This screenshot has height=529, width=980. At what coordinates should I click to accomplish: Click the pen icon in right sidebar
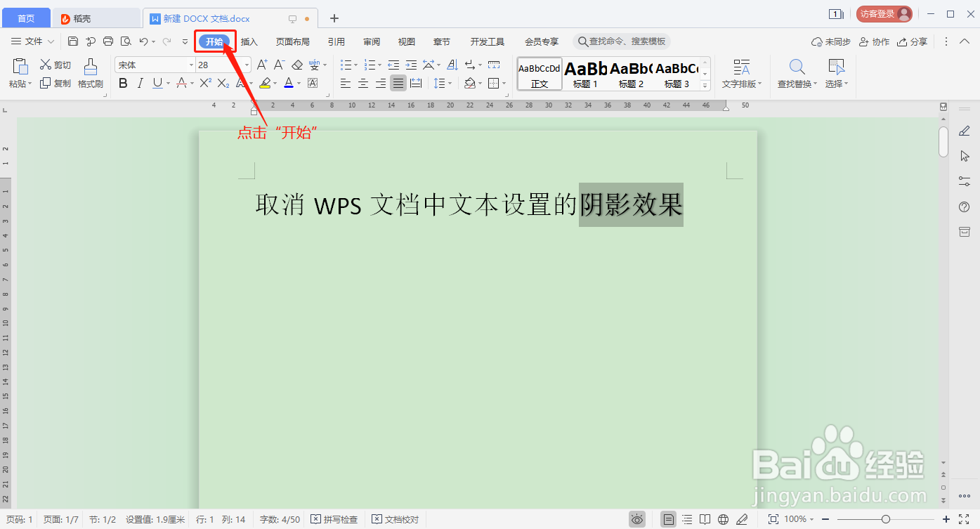pos(965,131)
